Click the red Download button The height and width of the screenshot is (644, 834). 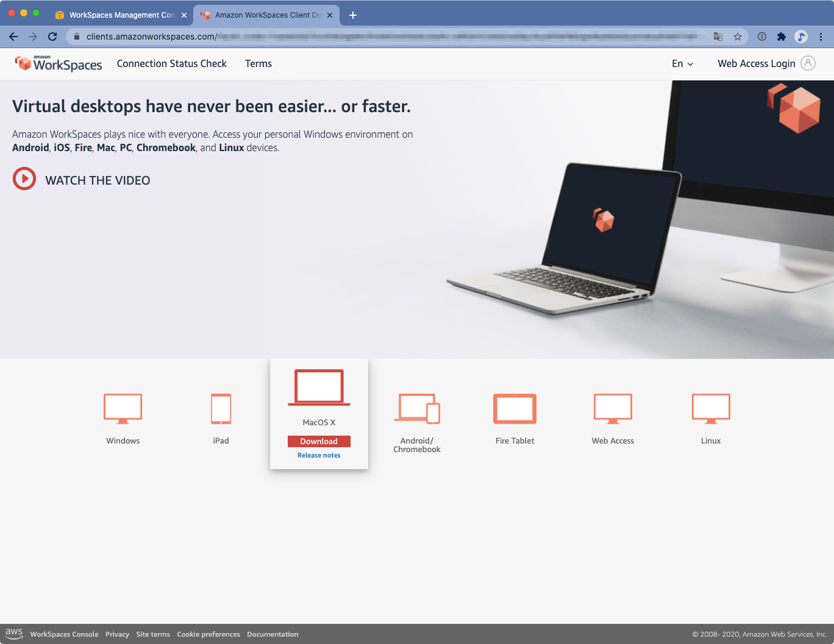point(319,441)
